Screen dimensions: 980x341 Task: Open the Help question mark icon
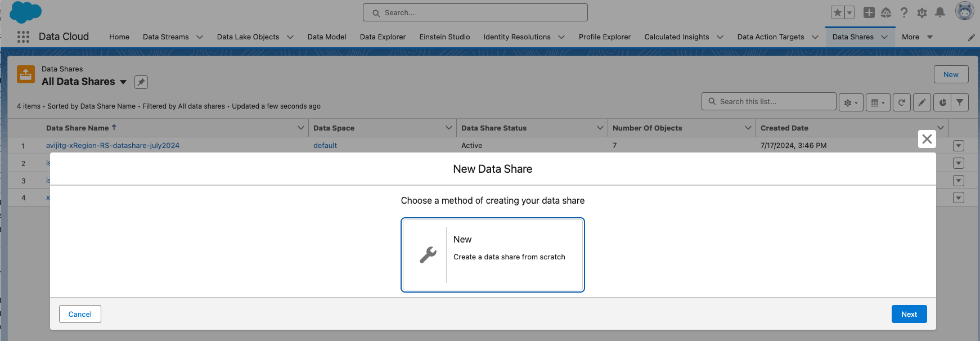[x=904, y=12]
